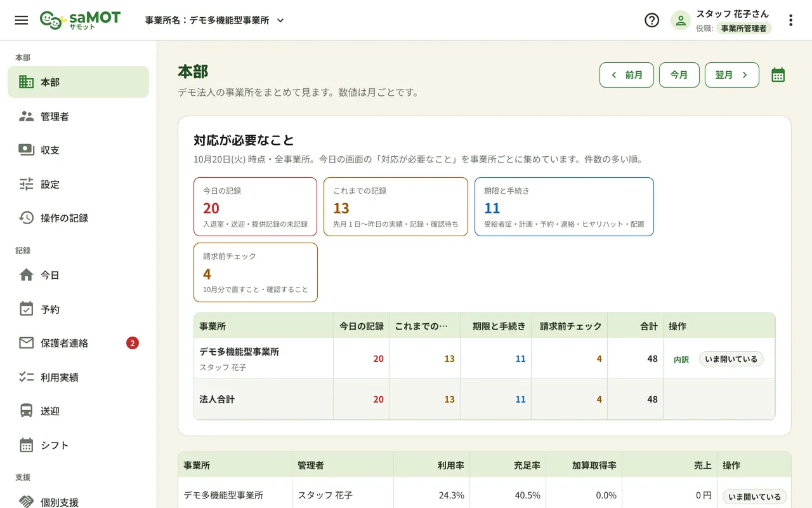Click the 送迎 bus icon
Viewport: 812px width, 508px height.
point(26,411)
